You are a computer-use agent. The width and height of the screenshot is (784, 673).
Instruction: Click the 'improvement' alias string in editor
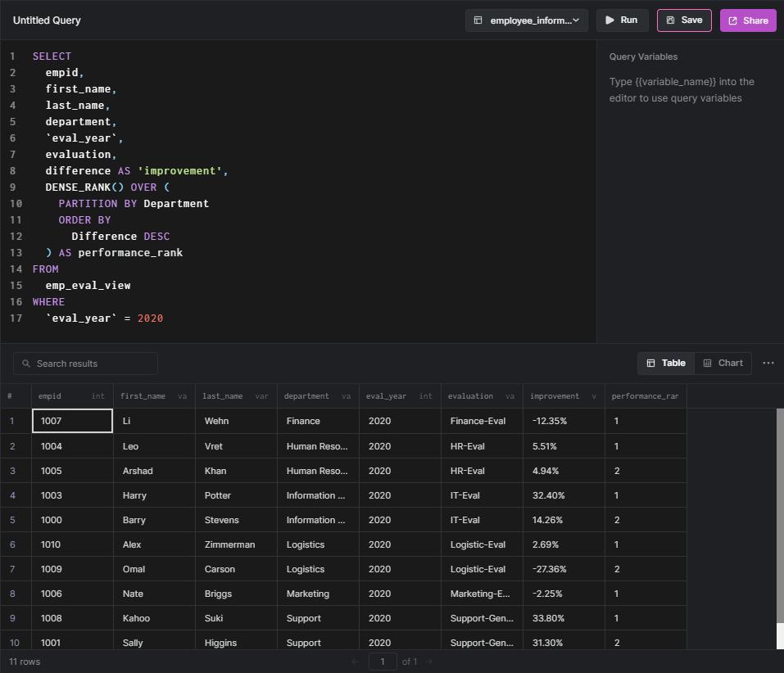179,171
